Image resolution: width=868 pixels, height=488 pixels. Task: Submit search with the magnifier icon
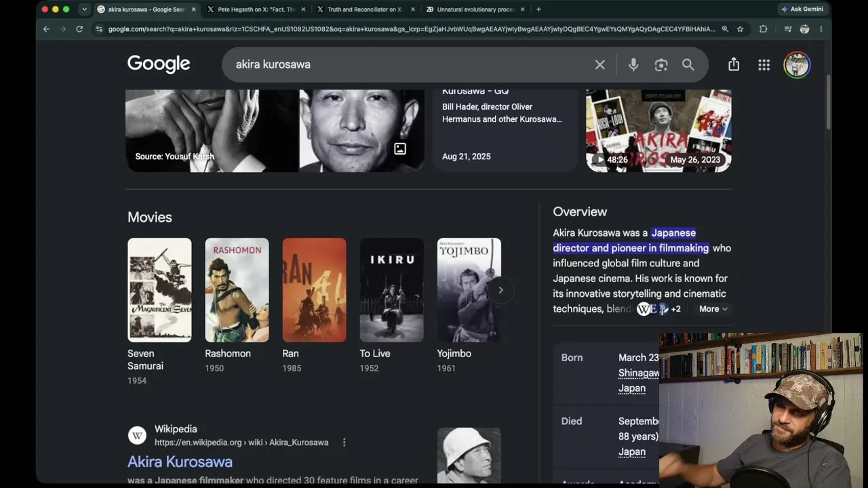tap(688, 64)
